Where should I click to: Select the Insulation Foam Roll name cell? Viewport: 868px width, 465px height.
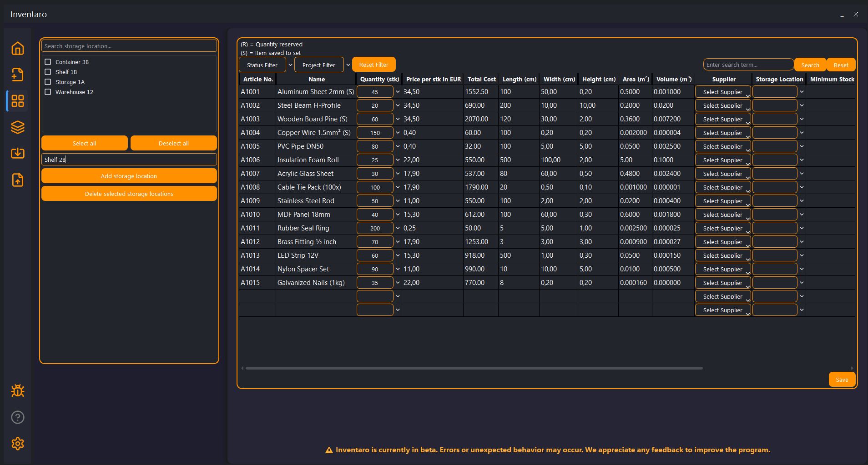(316, 160)
